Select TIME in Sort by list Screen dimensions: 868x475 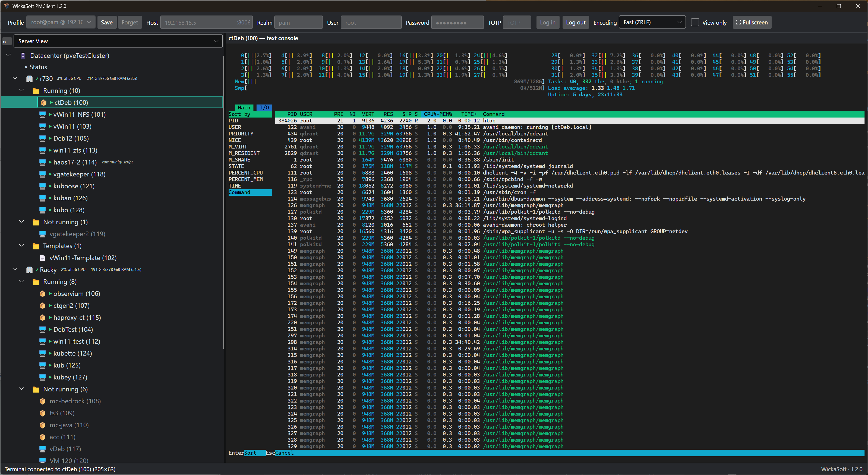(x=235, y=186)
